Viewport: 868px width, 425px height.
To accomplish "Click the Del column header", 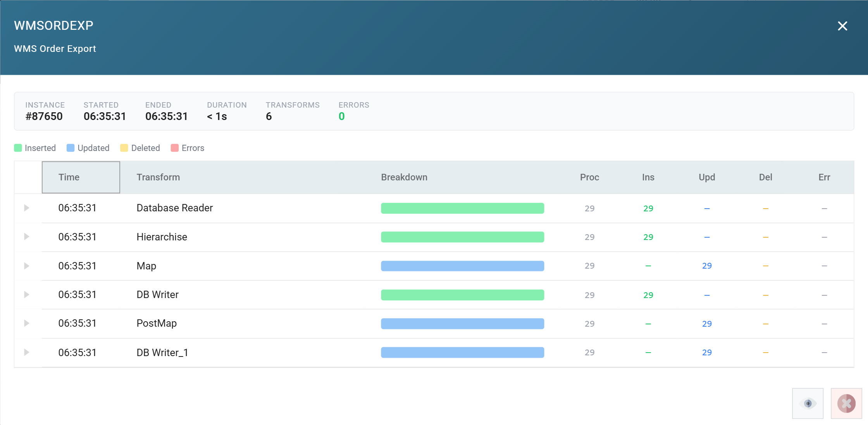I will 766,177.
